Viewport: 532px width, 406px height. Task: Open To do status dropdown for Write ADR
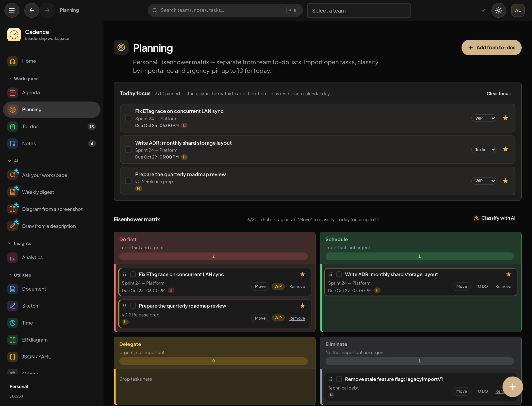pos(484,150)
